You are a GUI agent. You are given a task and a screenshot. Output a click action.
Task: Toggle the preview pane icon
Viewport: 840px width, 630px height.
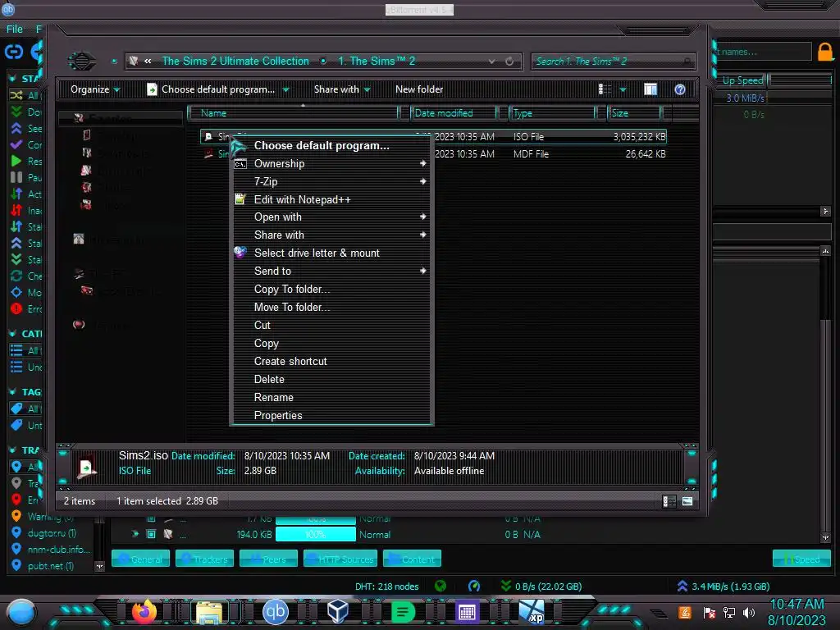point(651,89)
